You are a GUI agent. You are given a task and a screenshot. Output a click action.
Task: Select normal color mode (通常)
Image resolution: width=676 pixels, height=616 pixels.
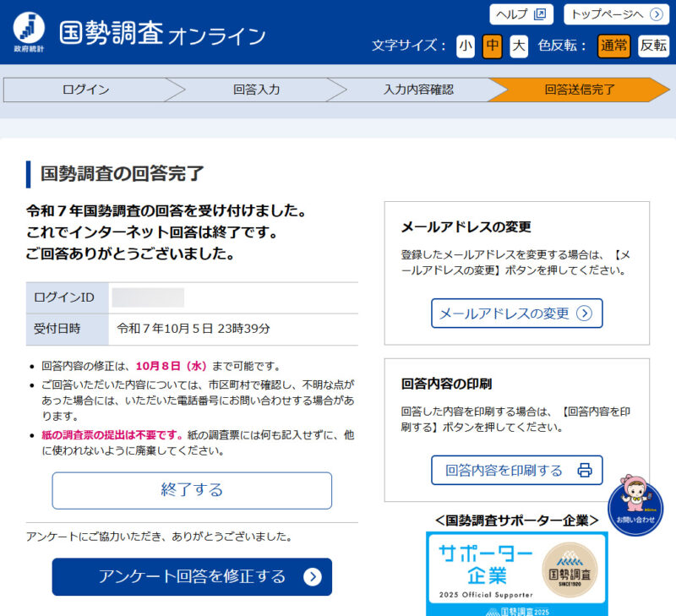613,46
